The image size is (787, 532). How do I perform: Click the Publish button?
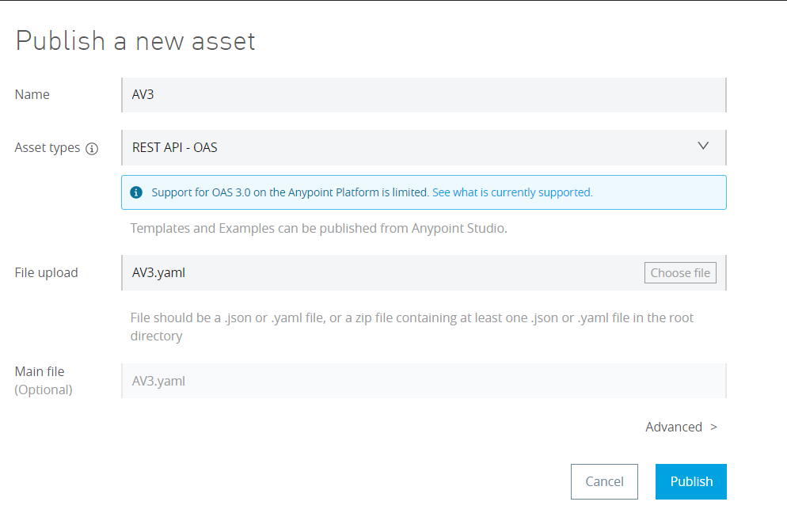(691, 481)
